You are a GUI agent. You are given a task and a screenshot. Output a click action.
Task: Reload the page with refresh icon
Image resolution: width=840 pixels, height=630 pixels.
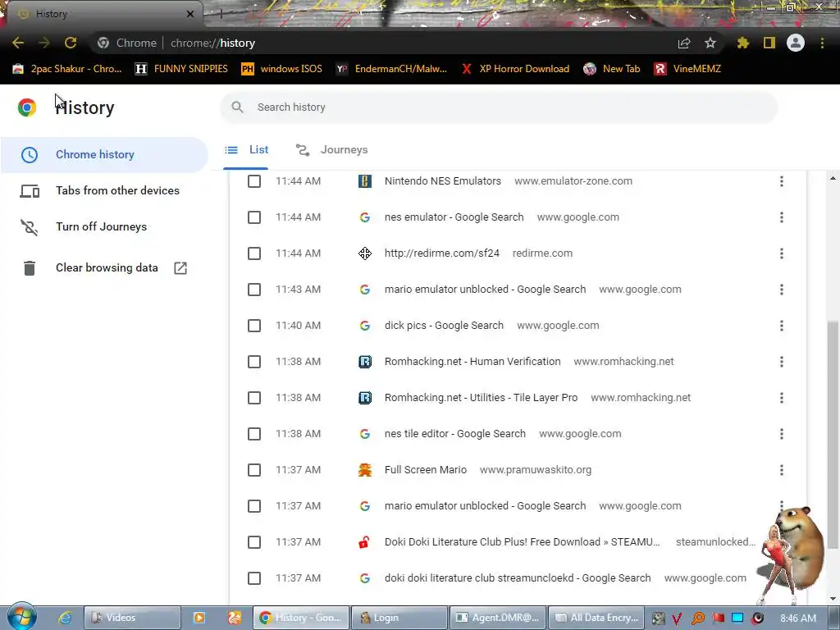pyautogui.click(x=71, y=43)
